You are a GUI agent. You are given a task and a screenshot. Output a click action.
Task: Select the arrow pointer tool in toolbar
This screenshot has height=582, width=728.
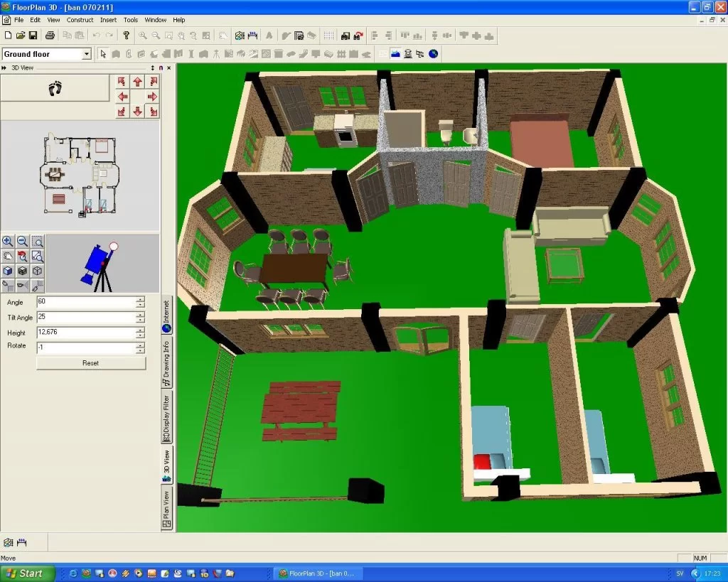[103, 54]
